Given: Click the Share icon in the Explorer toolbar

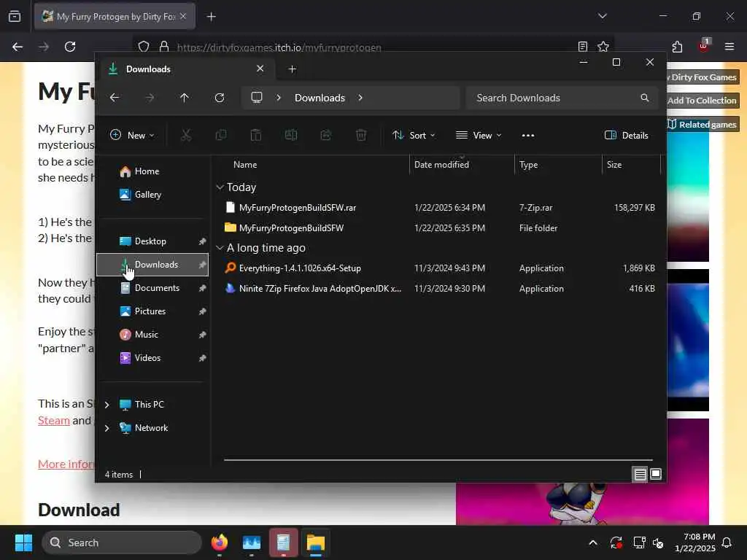Looking at the screenshot, I should (x=326, y=135).
